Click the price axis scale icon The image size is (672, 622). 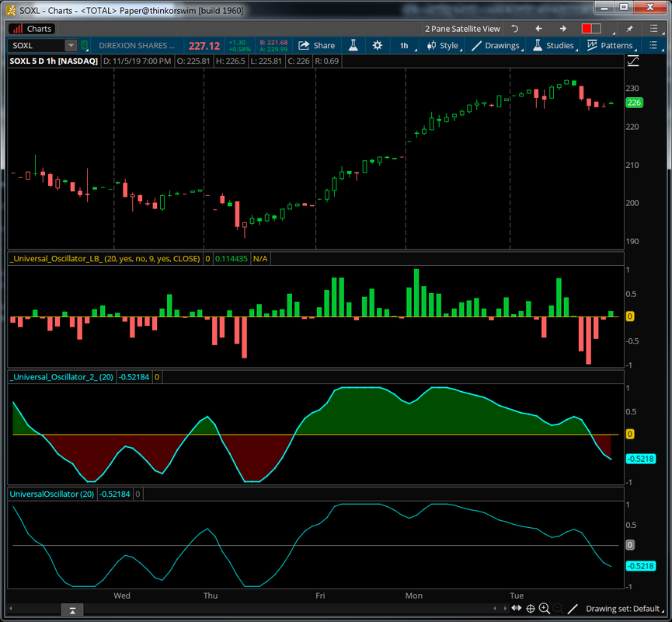tap(633, 61)
